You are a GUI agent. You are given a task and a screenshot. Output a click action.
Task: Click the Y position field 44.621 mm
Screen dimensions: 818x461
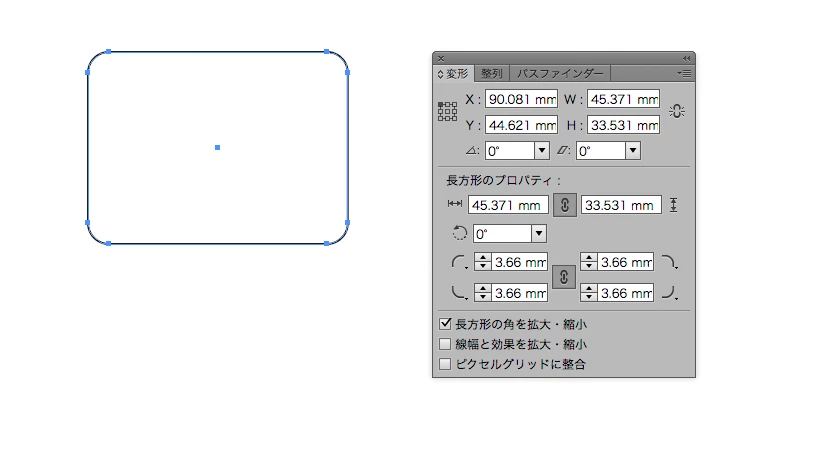521,125
